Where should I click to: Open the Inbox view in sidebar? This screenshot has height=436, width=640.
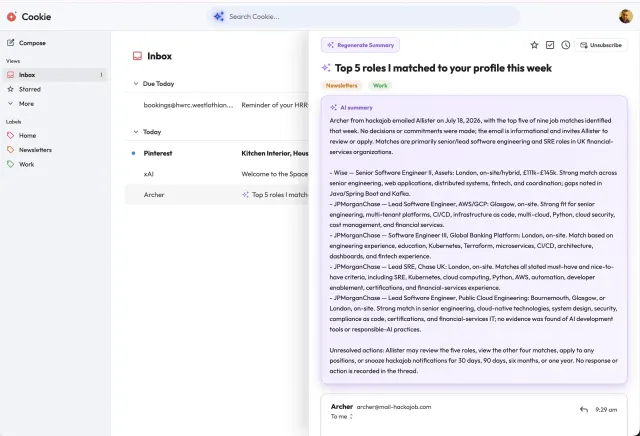[x=55, y=75]
